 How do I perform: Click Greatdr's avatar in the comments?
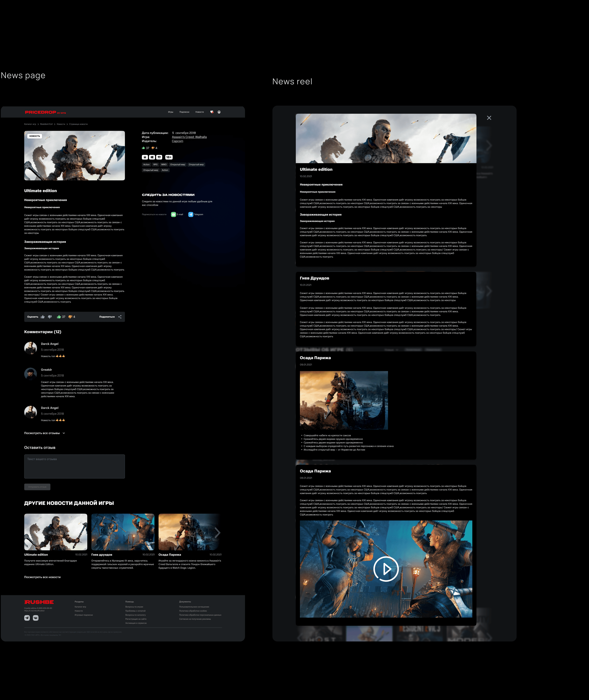31,374
